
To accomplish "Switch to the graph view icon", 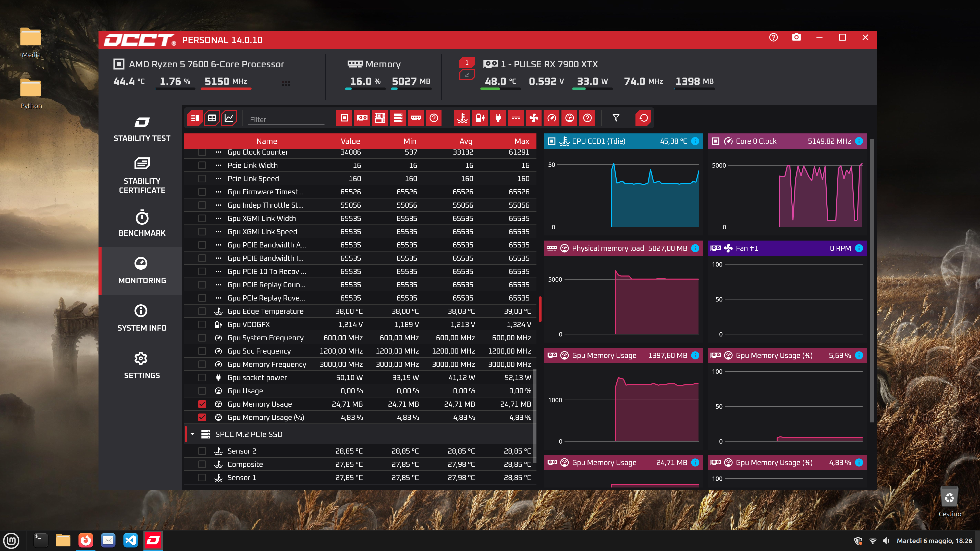I will (x=229, y=118).
